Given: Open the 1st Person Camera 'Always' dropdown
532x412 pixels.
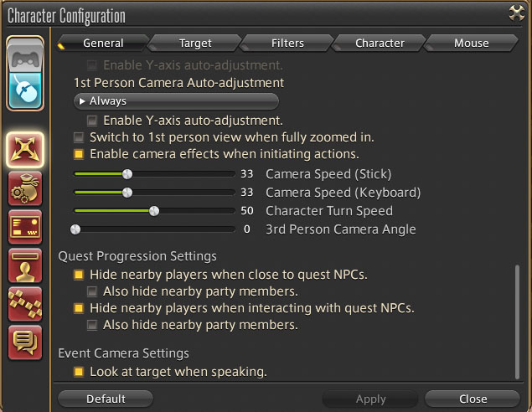Looking at the screenshot, I should point(176,101).
